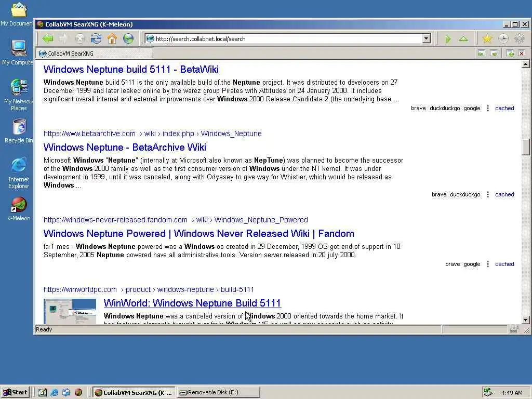The image size is (532, 399).
Task: Open Preferences with the gear icon
Action: [x=520, y=39]
